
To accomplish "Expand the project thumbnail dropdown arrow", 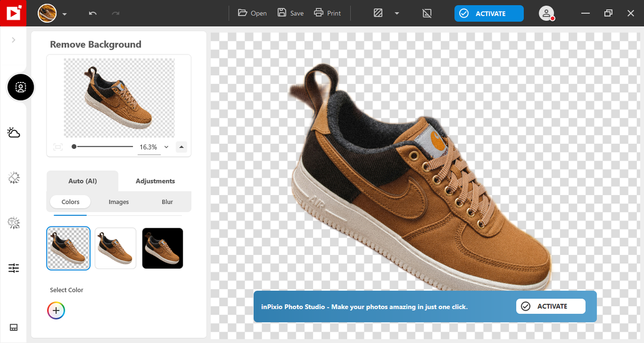I will point(65,14).
